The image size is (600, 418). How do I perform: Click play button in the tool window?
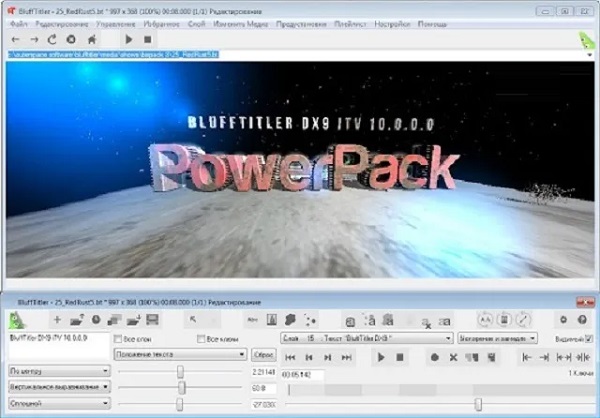(381, 358)
